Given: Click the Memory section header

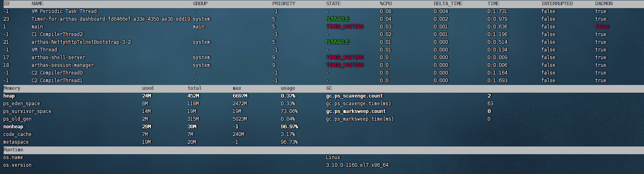Looking at the screenshot, I should pos(12,88).
